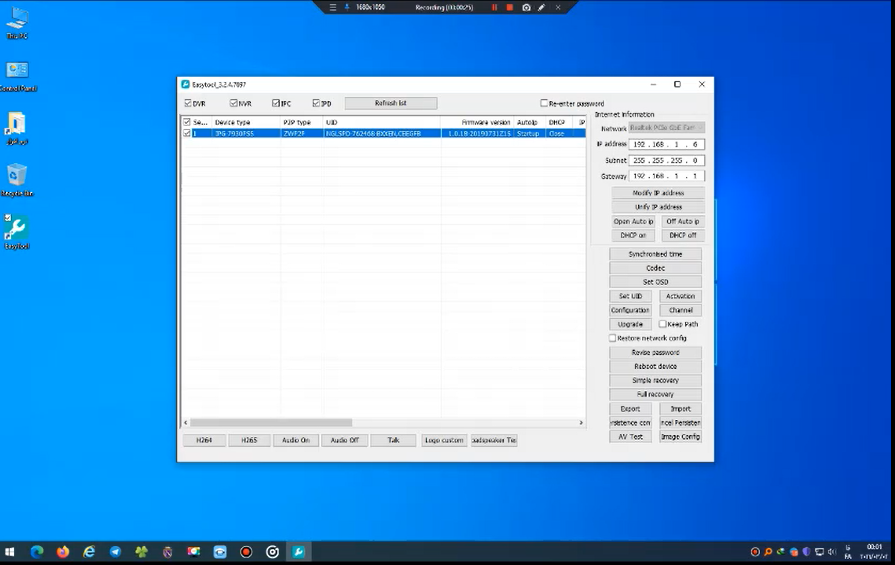Open Telegram from the taskbar
Image resolution: width=895 pixels, height=565 pixels.
tap(115, 552)
